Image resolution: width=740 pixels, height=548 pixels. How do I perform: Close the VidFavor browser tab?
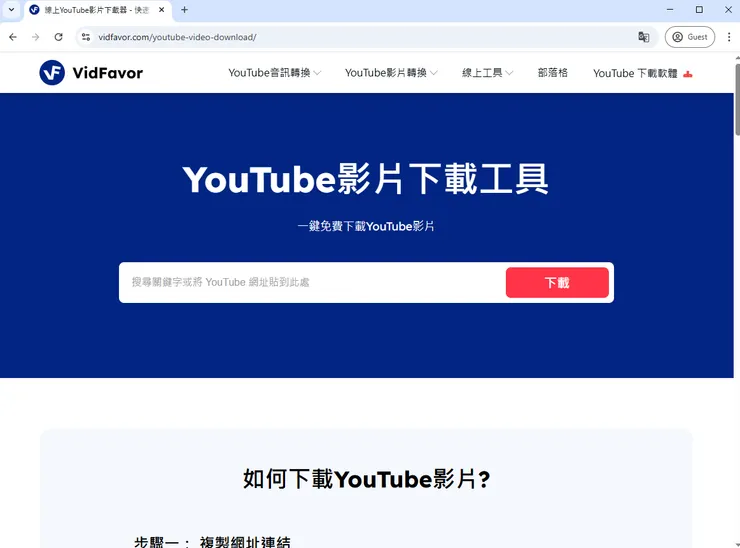pos(161,10)
